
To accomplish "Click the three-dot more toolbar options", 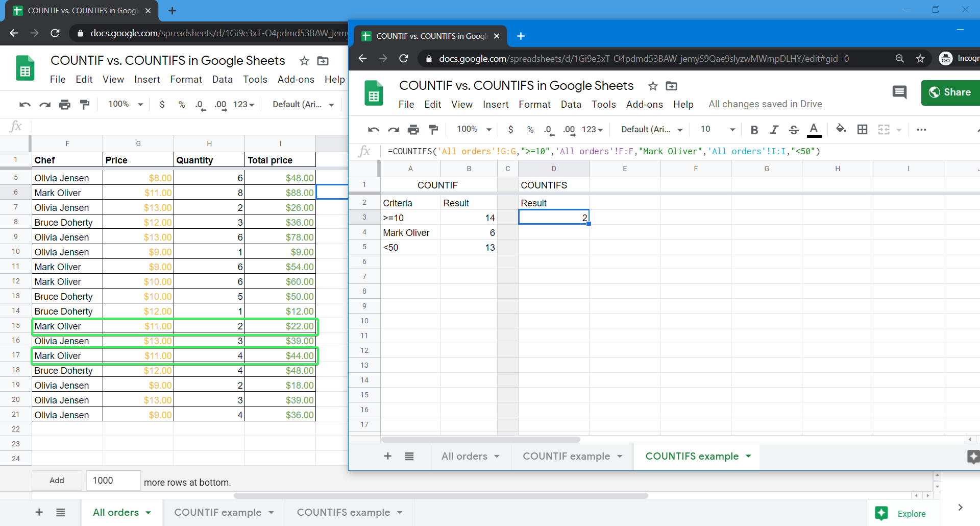I will 921,130.
